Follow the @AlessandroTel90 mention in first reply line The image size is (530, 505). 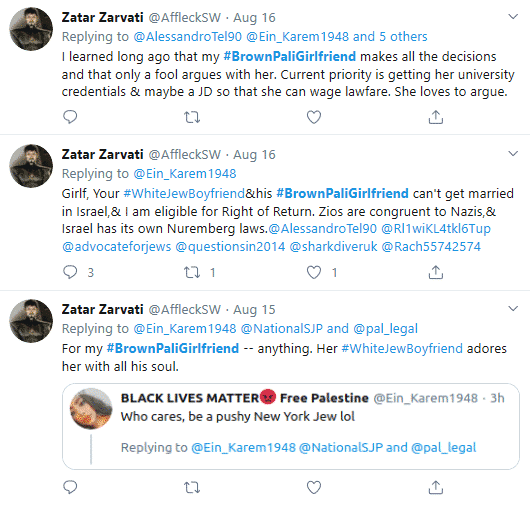click(x=188, y=37)
